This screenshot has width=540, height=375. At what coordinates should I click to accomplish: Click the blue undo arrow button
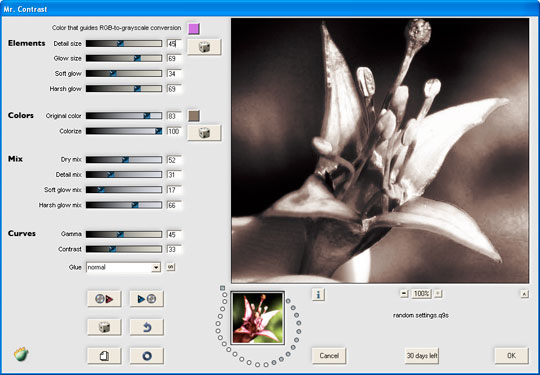click(x=147, y=327)
